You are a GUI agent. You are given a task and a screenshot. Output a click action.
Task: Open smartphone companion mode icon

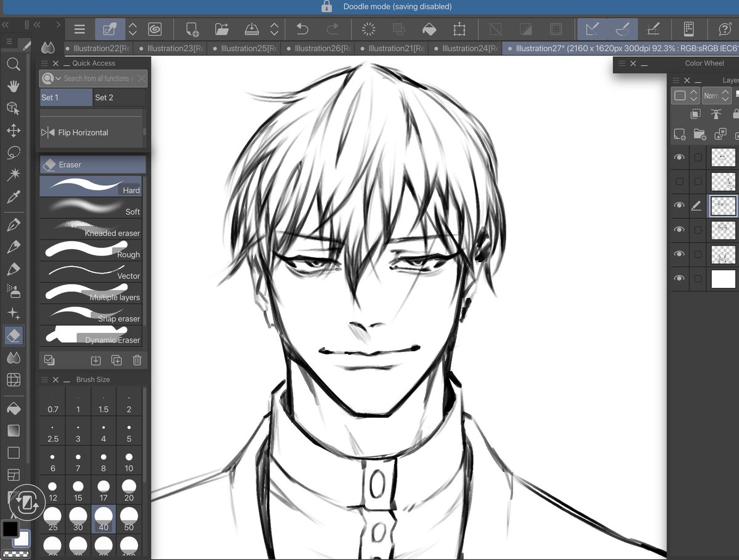coord(689,29)
